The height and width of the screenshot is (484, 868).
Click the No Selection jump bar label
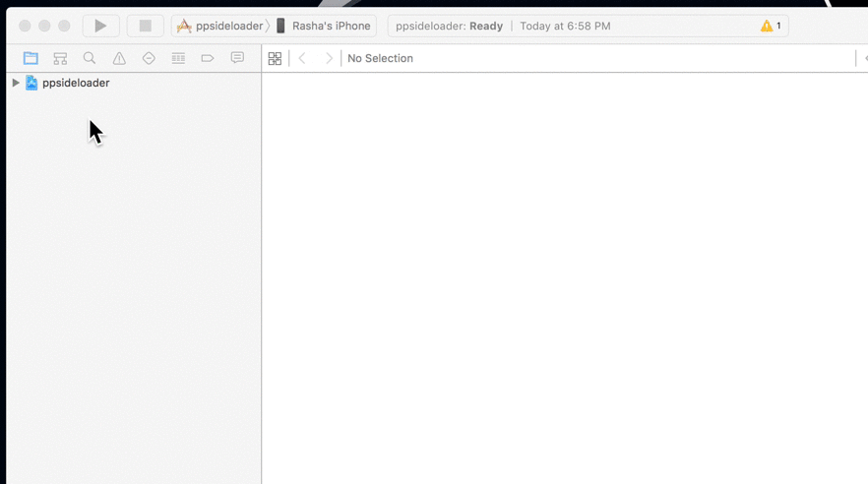click(380, 58)
